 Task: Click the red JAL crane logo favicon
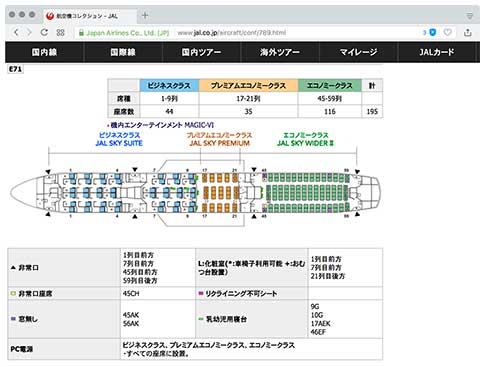[50, 16]
